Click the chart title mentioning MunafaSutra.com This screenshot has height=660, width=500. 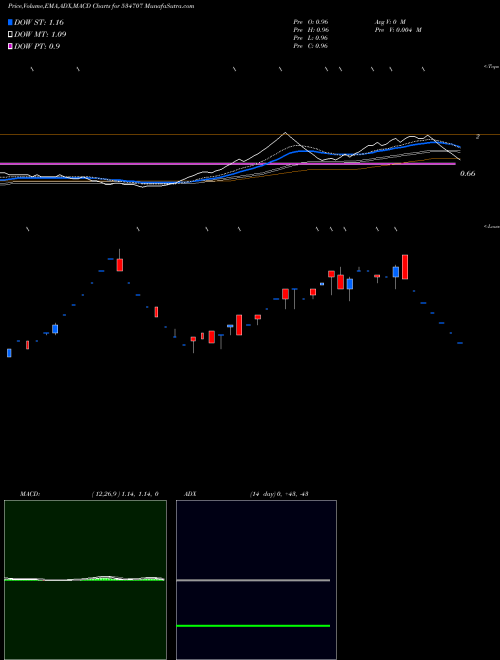101,7
